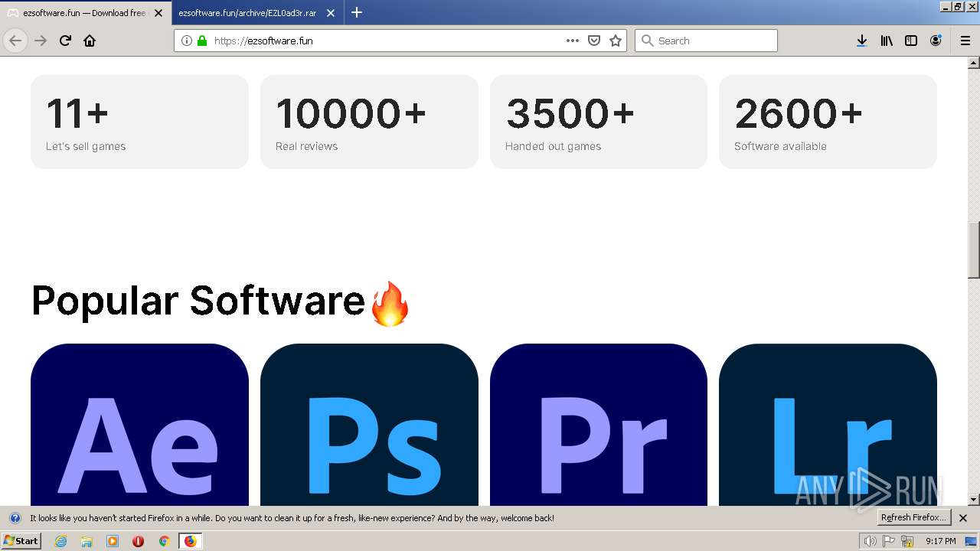
Task: Open the After Effects (Ae) software card
Action: 139,425
